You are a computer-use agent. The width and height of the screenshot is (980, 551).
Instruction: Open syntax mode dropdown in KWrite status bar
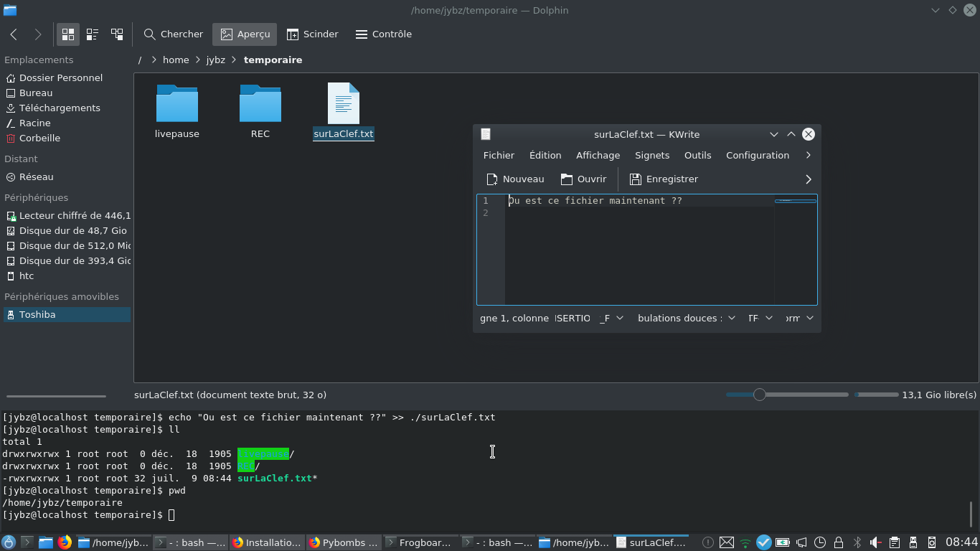point(798,318)
